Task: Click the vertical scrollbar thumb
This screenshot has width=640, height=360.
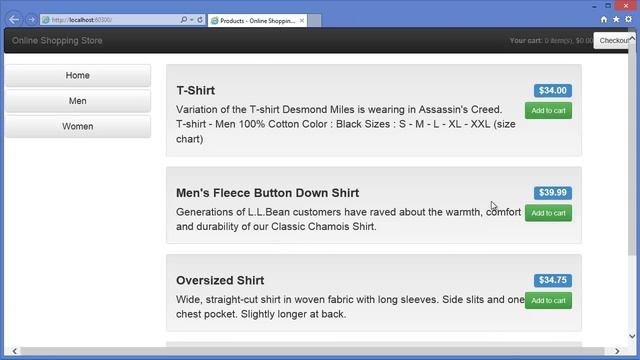Action: (632, 149)
